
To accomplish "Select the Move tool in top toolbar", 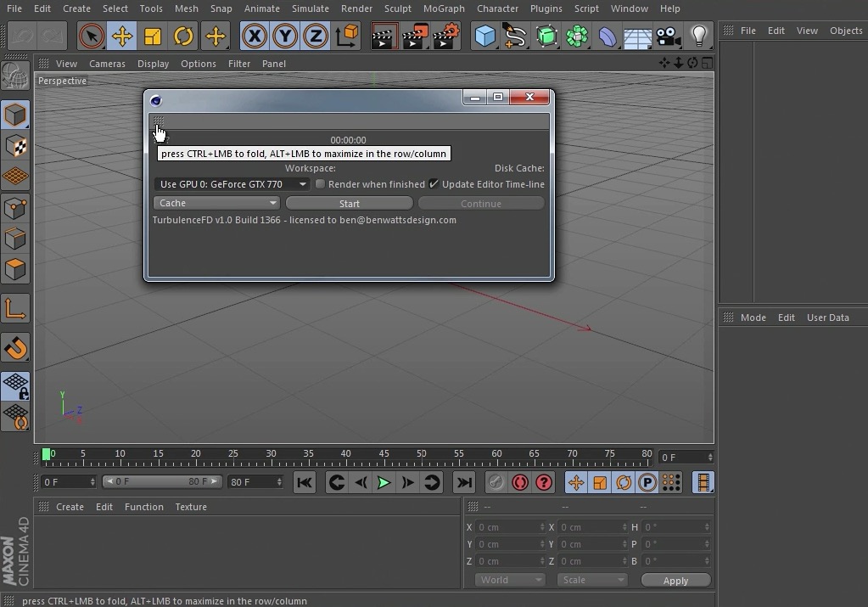I will [122, 37].
